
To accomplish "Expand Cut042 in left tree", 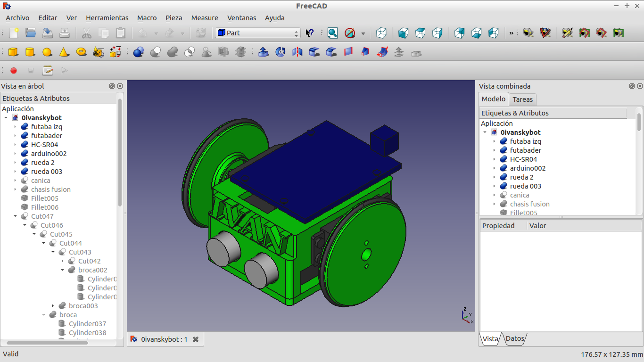I will pyautogui.click(x=62, y=261).
